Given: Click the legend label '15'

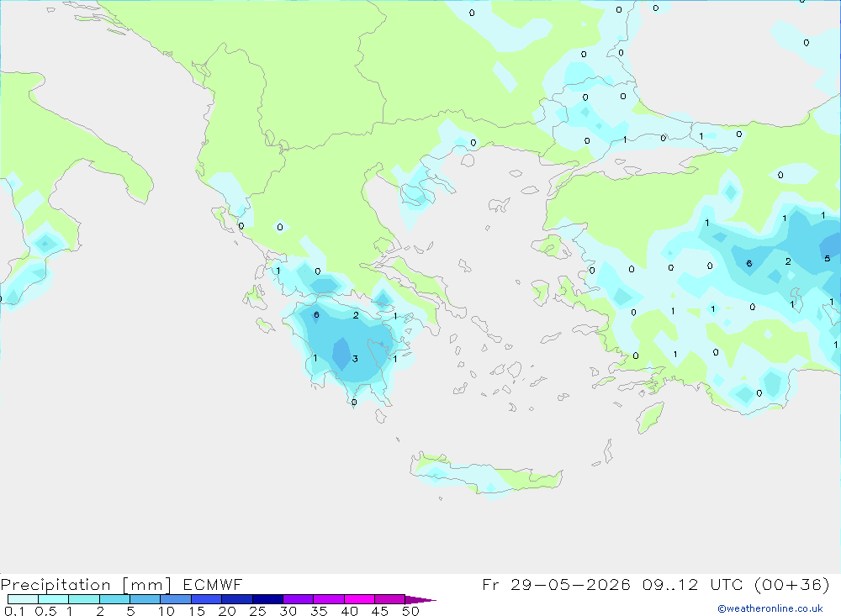Looking at the screenshot, I should coord(197,611).
